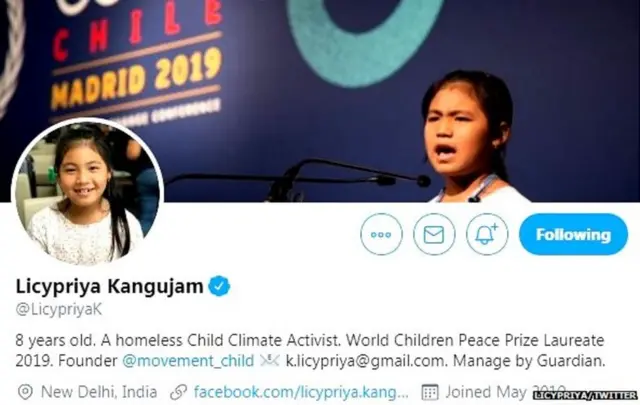The image size is (640, 405).
Task: Click the k.licypriya@gmail.com email text
Action: [x=365, y=361]
